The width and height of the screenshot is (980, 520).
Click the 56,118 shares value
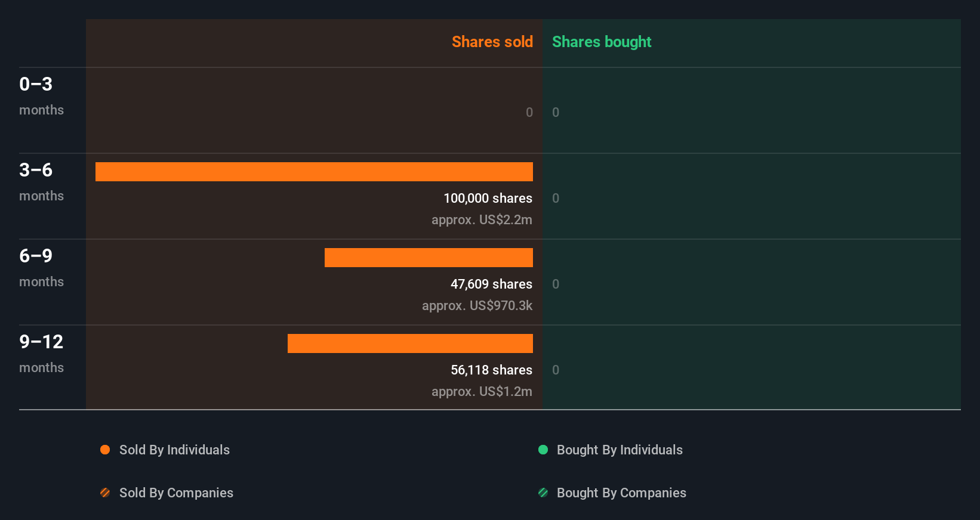[491, 370]
